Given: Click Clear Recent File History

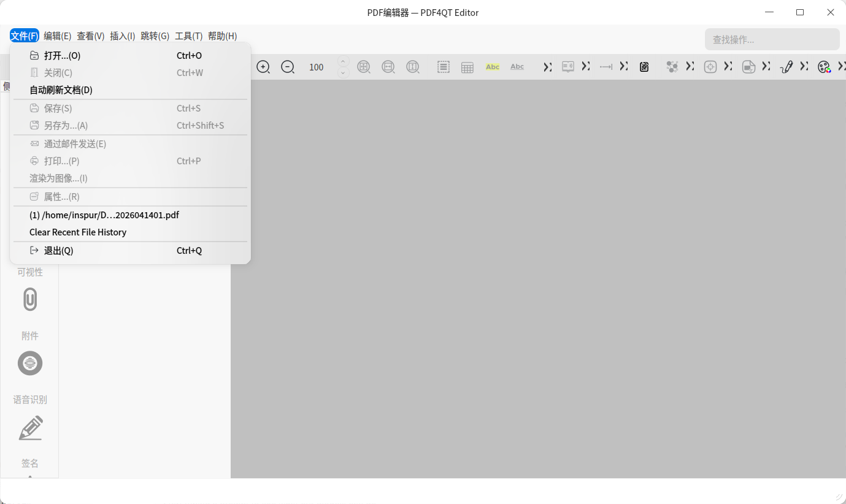Looking at the screenshot, I should [x=78, y=232].
